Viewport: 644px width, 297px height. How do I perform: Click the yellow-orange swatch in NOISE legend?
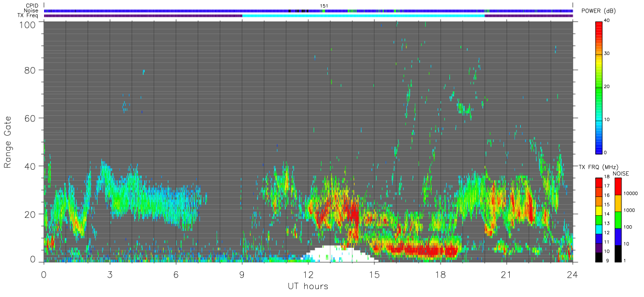tap(618, 203)
